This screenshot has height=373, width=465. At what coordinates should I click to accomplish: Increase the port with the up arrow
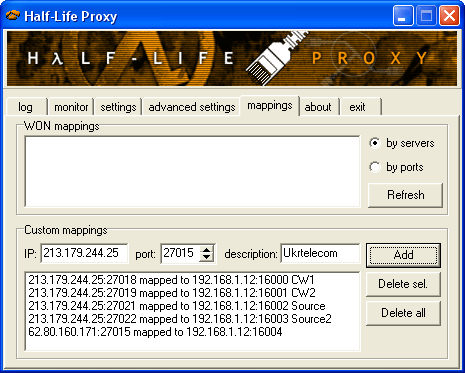pos(207,250)
